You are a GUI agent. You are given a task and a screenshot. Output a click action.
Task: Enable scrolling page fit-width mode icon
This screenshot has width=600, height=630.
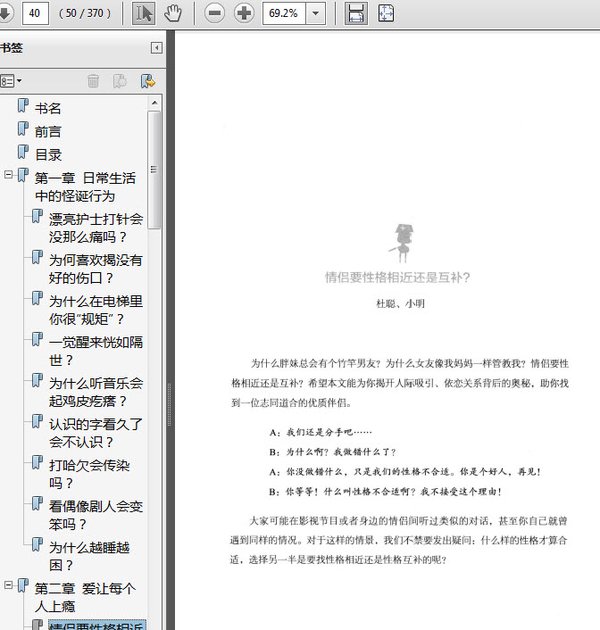[x=356, y=13]
